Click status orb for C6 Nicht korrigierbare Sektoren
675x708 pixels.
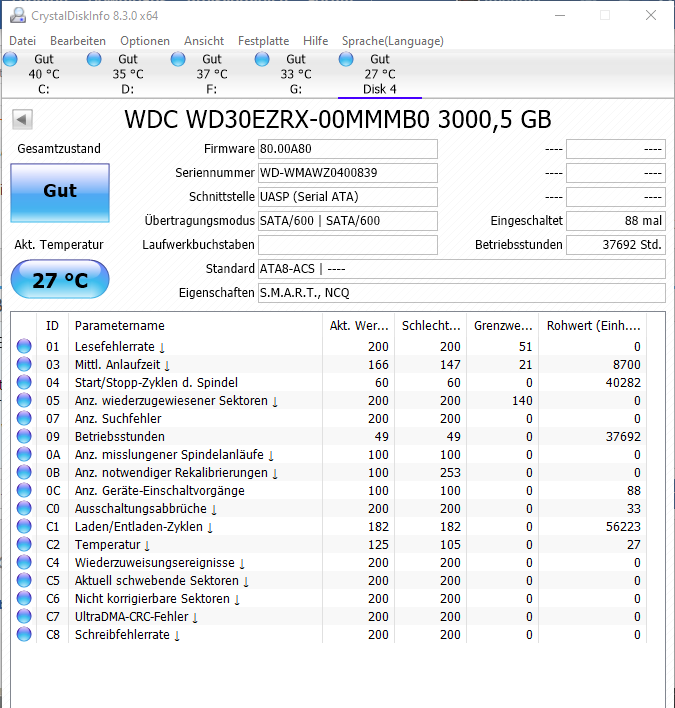[24, 598]
